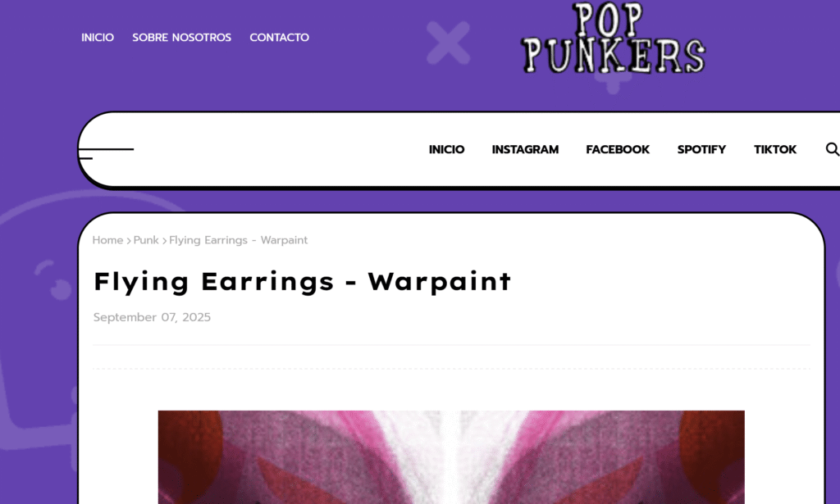840x504 pixels.
Task: Select INICIO in the white navigation bar
Action: [x=446, y=149]
